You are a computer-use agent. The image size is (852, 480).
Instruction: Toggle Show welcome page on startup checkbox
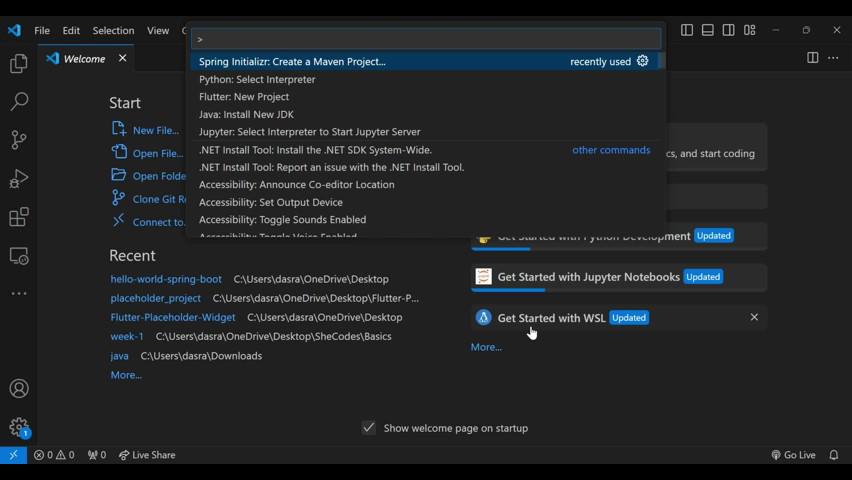(x=369, y=428)
